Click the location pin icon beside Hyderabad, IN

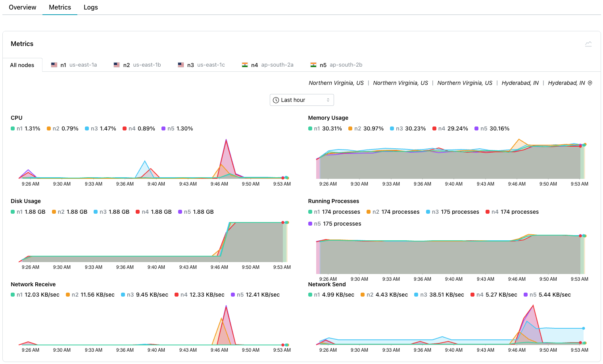coord(590,83)
